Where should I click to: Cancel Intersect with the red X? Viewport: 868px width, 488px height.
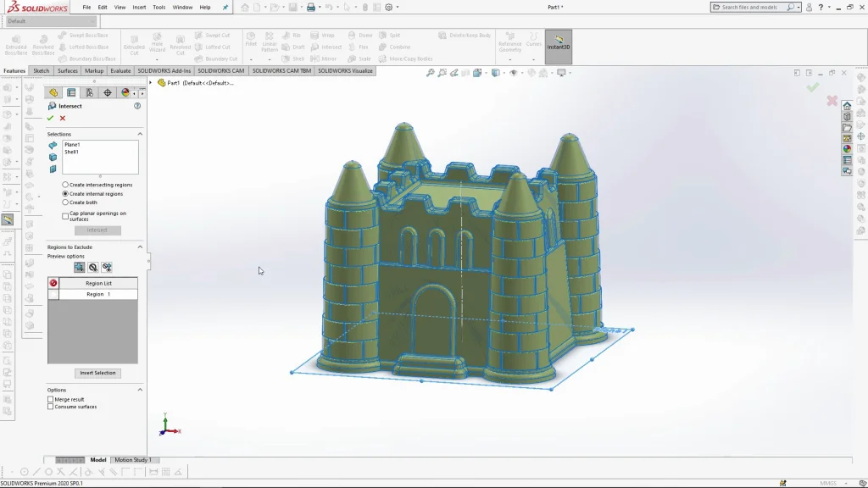(63, 119)
